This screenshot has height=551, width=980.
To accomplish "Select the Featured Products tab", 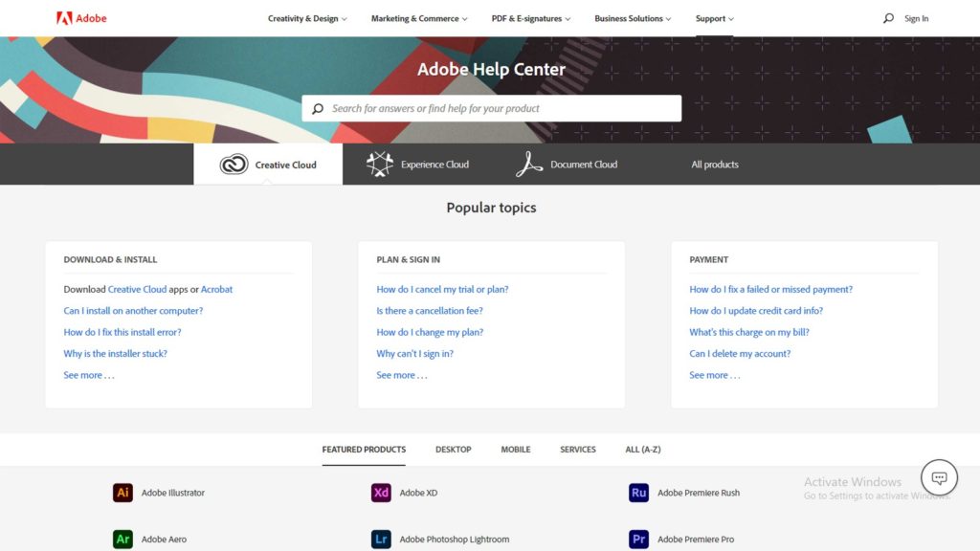I will [364, 450].
